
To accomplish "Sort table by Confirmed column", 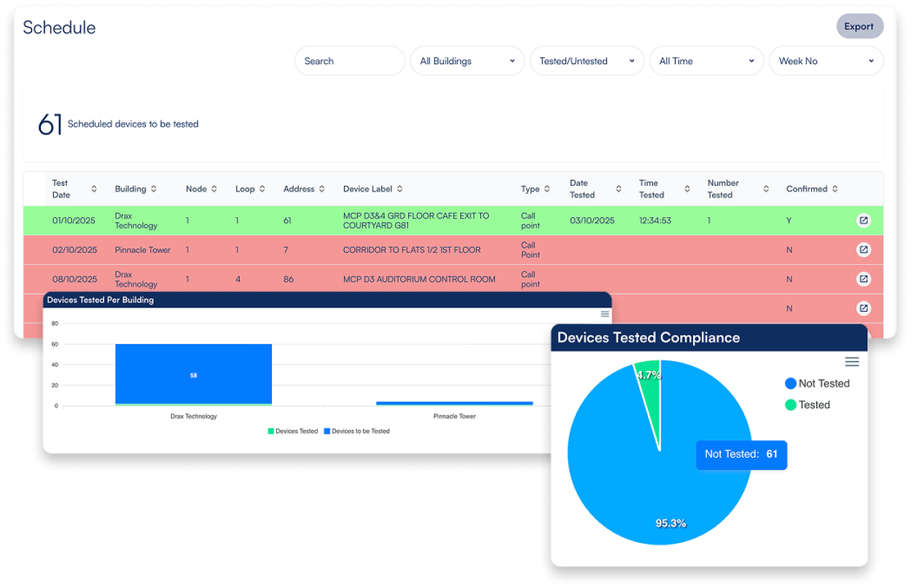I will pos(834,189).
